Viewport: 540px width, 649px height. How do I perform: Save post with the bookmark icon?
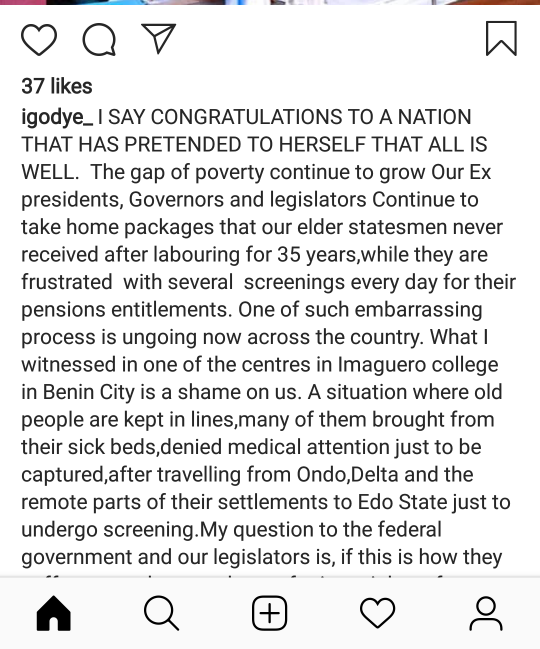click(x=501, y=38)
